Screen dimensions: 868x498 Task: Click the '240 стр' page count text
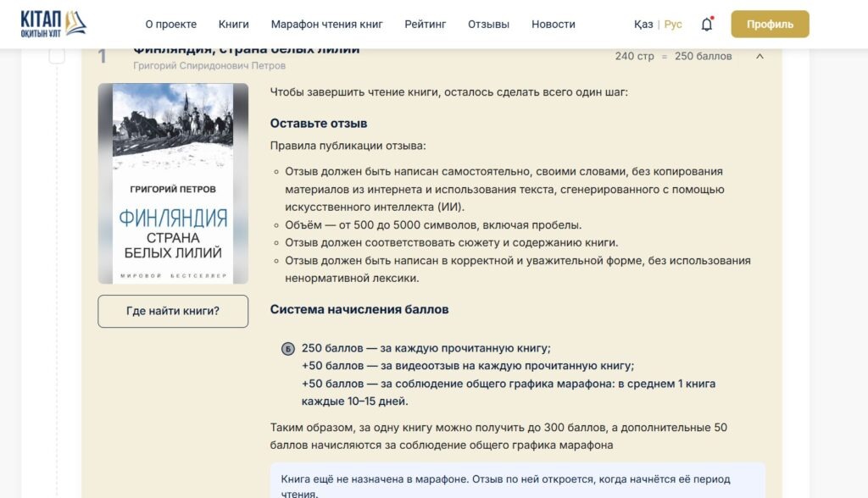634,56
